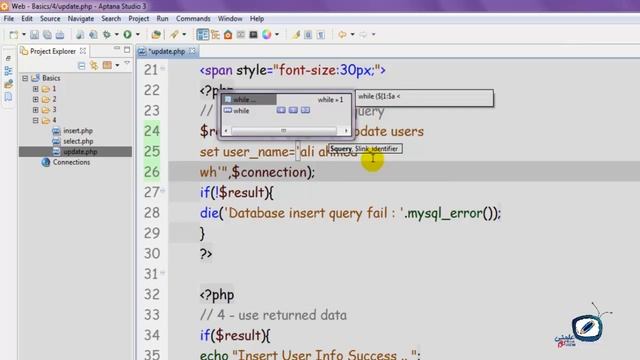Click the open folder toolbar icon
Image resolution: width=640 pixels, height=360 pixels.
click(x=156, y=35)
